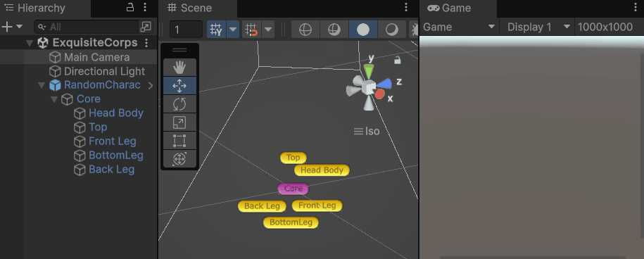Select the Move tool
The width and height of the screenshot is (644, 259).
(x=179, y=86)
